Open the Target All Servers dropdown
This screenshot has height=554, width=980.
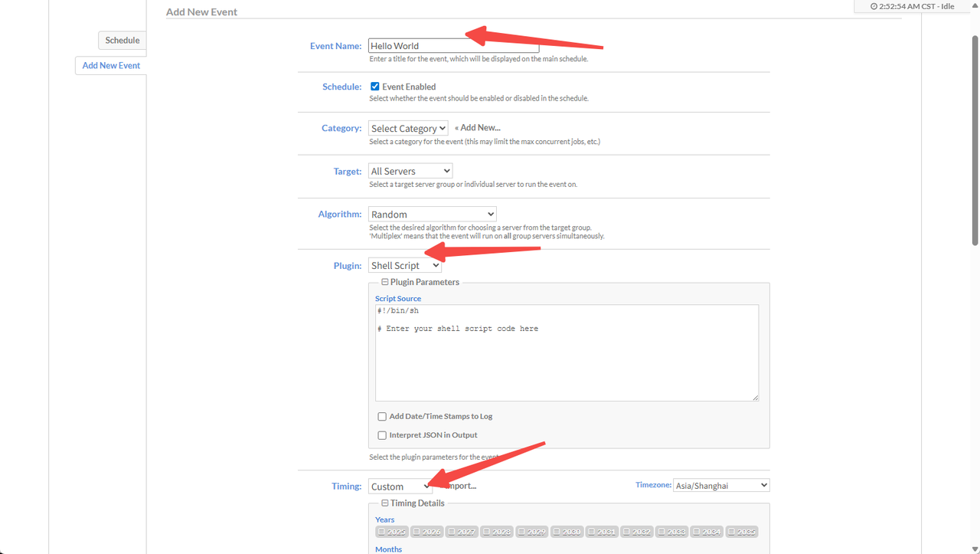(x=410, y=171)
